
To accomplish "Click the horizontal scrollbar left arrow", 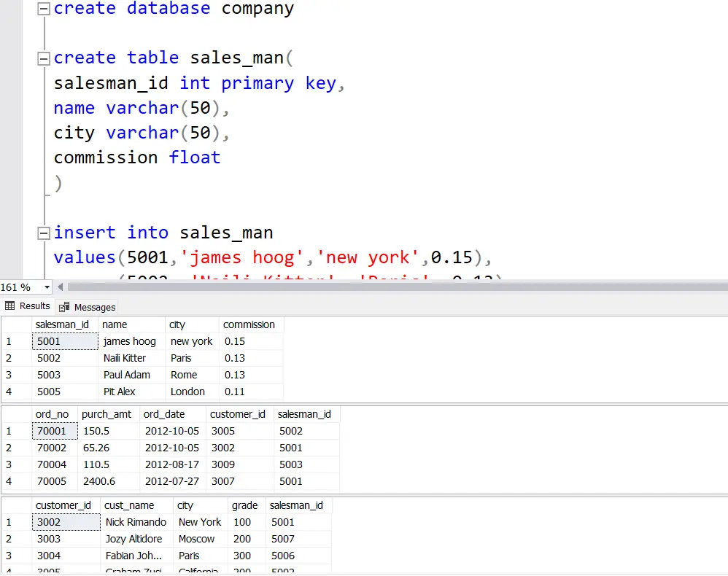I will 60,287.
